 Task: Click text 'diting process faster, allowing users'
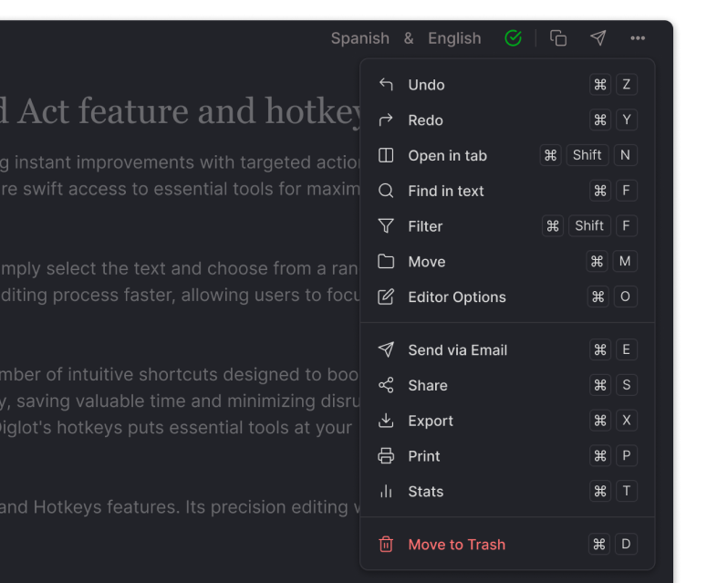pos(150,295)
